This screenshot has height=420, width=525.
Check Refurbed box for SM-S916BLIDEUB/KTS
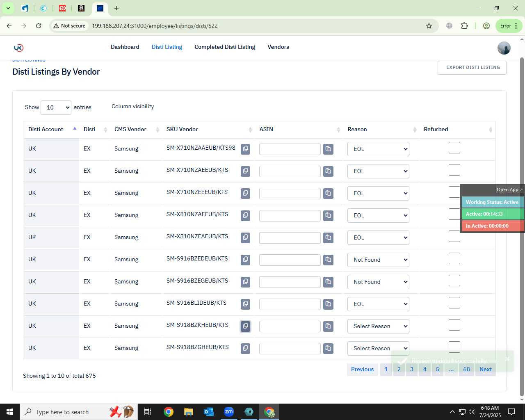coord(454,303)
